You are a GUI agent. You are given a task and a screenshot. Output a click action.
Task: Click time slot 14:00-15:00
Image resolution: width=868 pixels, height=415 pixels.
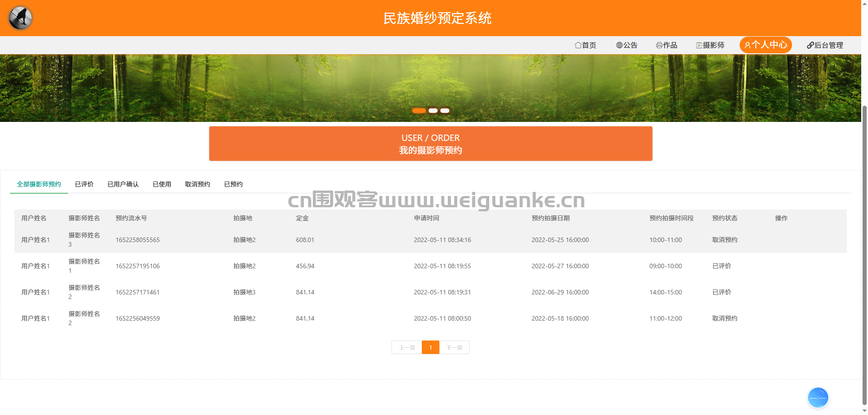[665, 292]
